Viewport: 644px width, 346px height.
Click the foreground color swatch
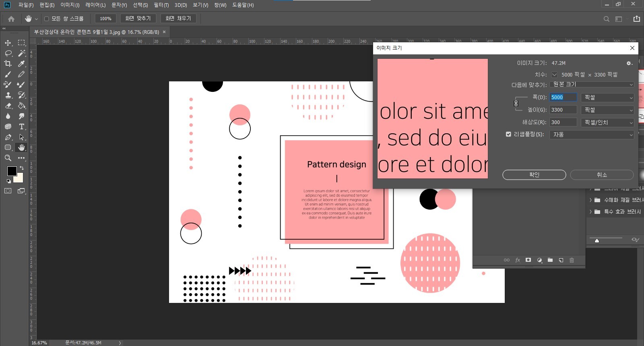pyautogui.click(x=12, y=171)
